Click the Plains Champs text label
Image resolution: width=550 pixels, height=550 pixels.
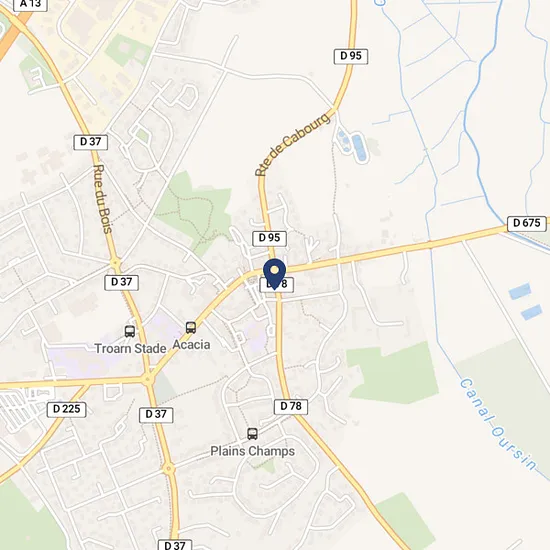[x=253, y=451]
